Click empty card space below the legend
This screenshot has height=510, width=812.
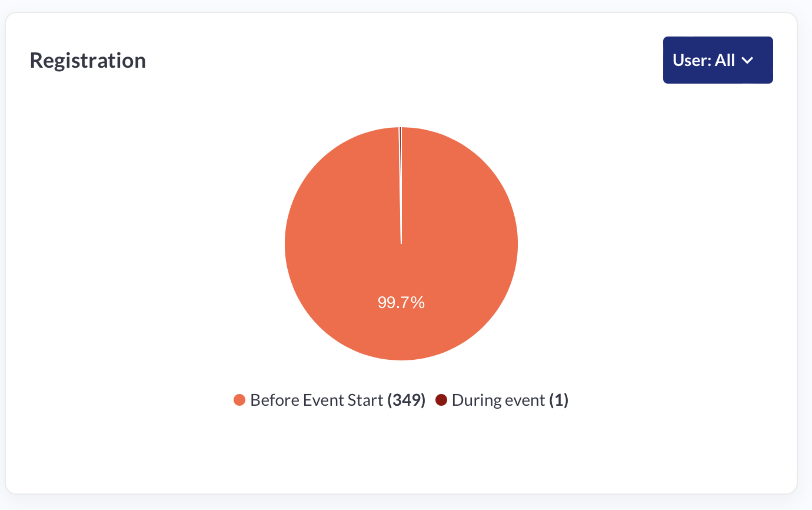(x=401, y=453)
